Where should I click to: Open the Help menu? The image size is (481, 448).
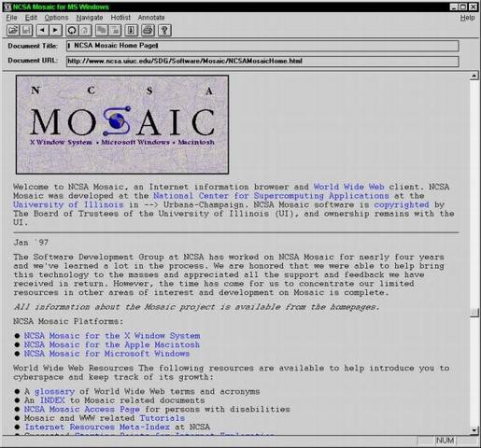(x=467, y=18)
